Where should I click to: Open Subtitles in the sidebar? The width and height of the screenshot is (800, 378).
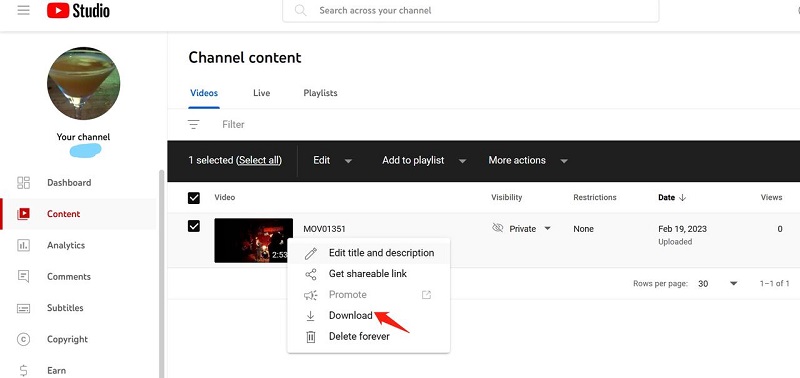click(x=79, y=308)
